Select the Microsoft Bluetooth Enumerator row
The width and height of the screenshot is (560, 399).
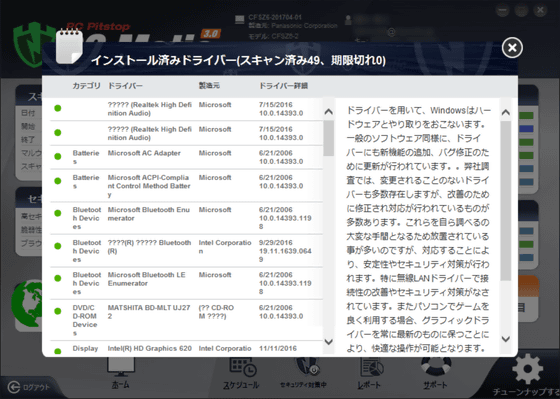pos(186,218)
